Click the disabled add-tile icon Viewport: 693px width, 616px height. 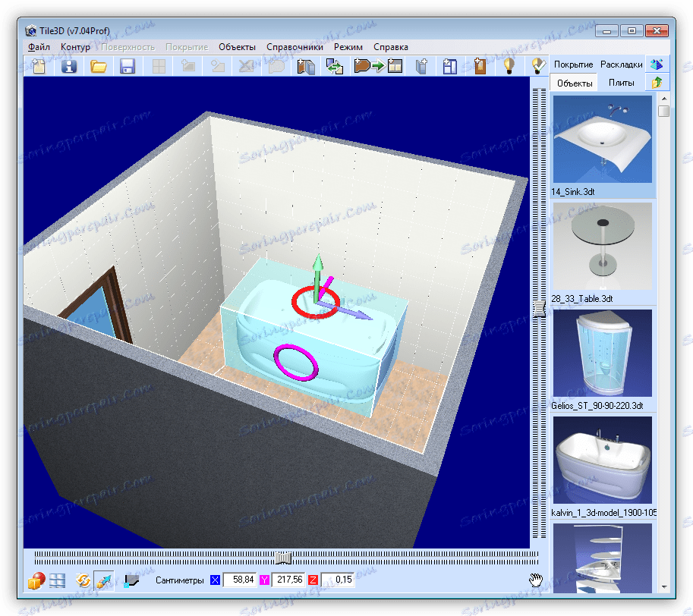187,66
